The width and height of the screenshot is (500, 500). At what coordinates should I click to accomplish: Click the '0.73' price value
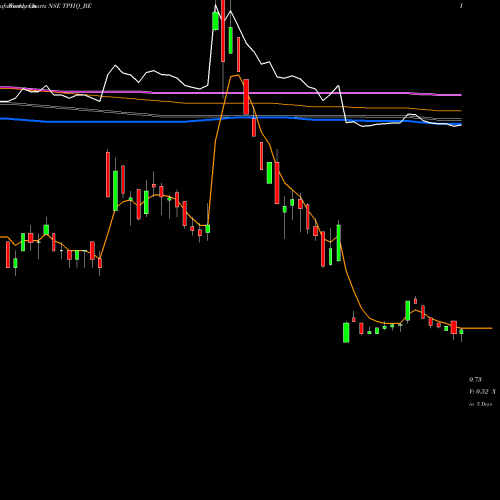tap(475, 379)
